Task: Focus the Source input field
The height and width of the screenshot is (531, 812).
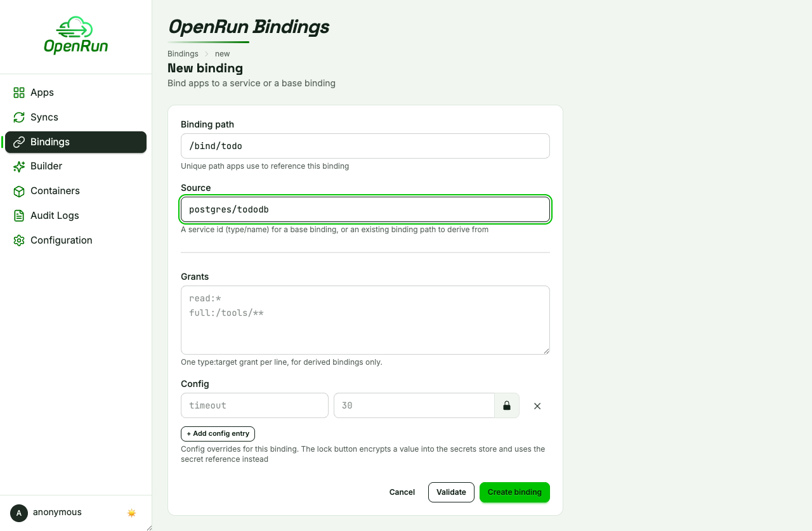Action: pyautogui.click(x=365, y=209)
